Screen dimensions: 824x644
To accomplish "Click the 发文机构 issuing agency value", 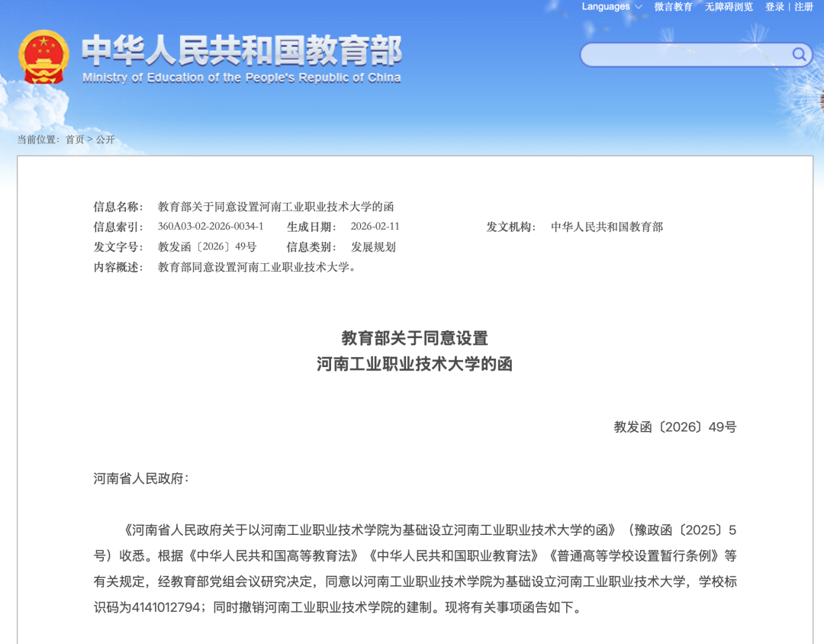I will pos(607,227).
